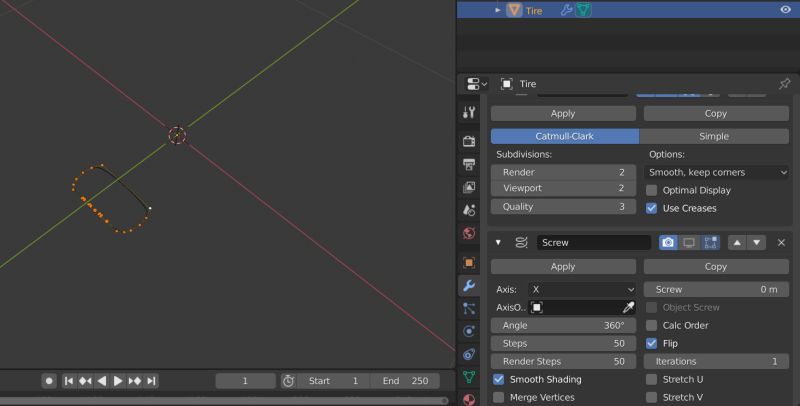This screenshot has height=406, width=800.
Task: Click the Viewport subdivisions field
Action: click(x=563, y=188)
